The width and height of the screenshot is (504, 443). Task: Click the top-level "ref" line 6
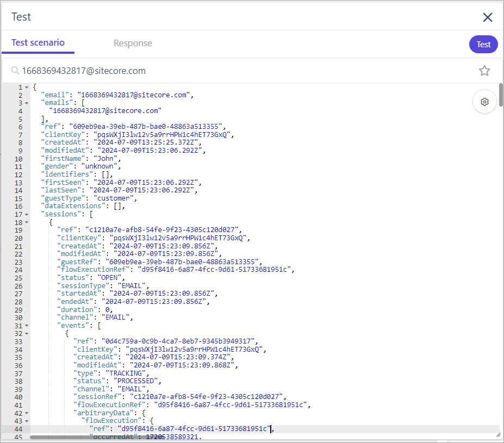[x=133, y=127]
